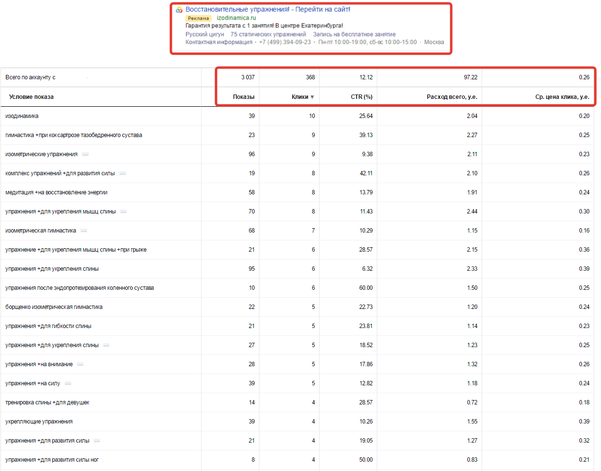Click the keyword 'тренировка спины +для девушек'
Image resolution: width=601 pixels, height=471 pixels.
point(47,402)
